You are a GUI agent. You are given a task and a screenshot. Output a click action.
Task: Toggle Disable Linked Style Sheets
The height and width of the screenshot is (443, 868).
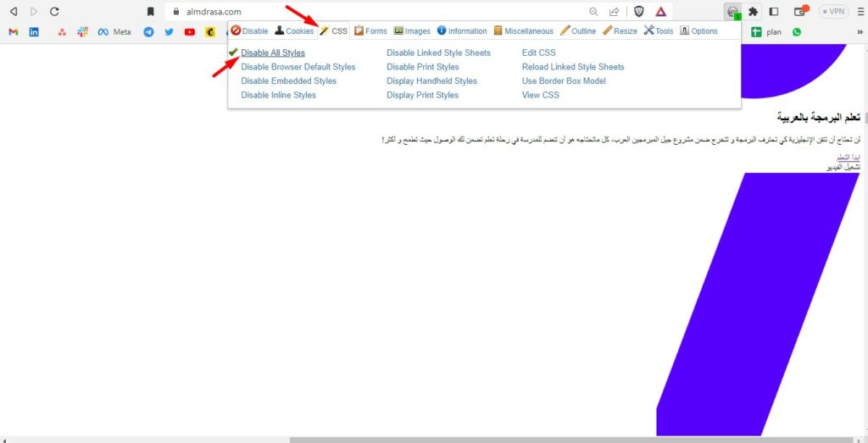click(438, 53)
